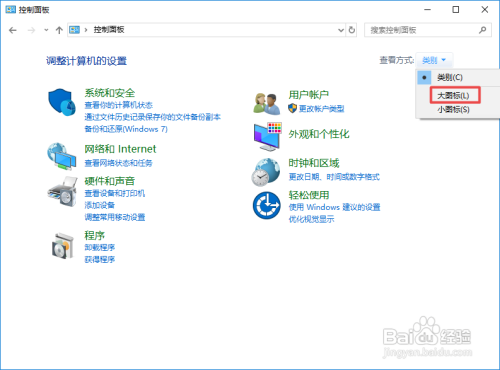
Task: Open the Appearance and Personalization monitor icon
Action: 267,137
